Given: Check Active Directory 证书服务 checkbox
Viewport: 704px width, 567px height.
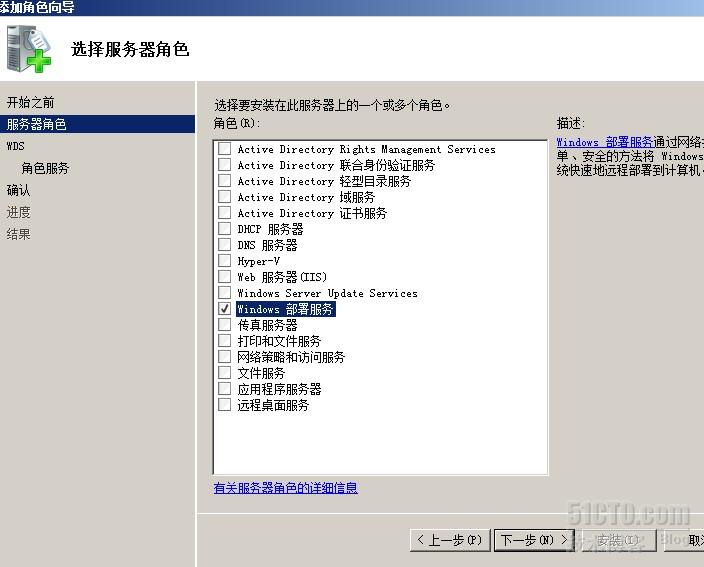Looking at the screenshot, I should click(224, 213).
